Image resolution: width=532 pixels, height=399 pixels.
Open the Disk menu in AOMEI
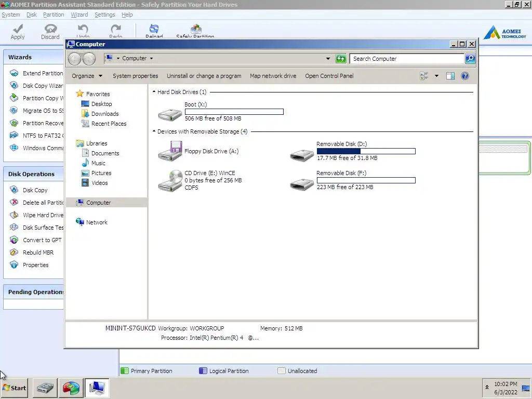(32, 15)
